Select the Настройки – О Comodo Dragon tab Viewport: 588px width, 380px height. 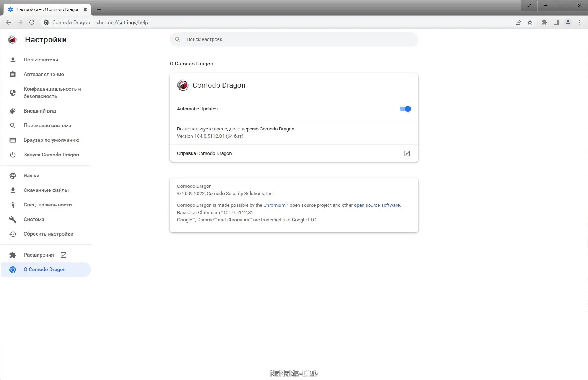[47, 9]
